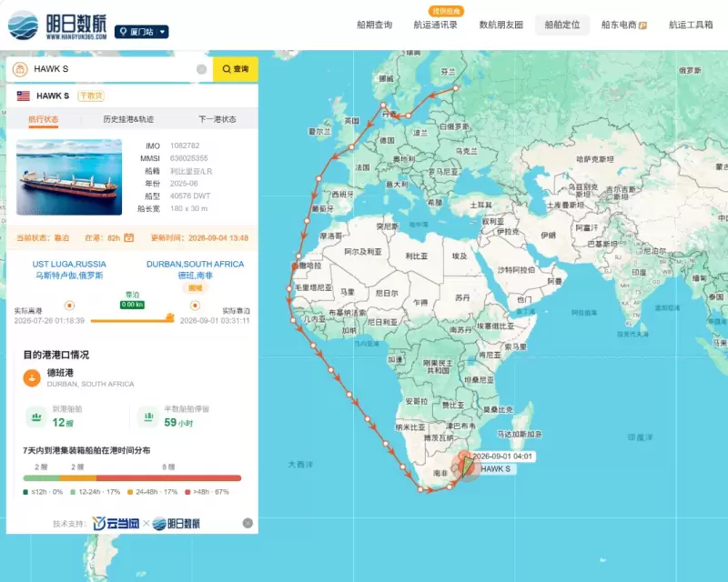The width and height of the screenshot is (728, 582).
Task: Open 航运工具箱 in the top menu
Action: [691, 25]
